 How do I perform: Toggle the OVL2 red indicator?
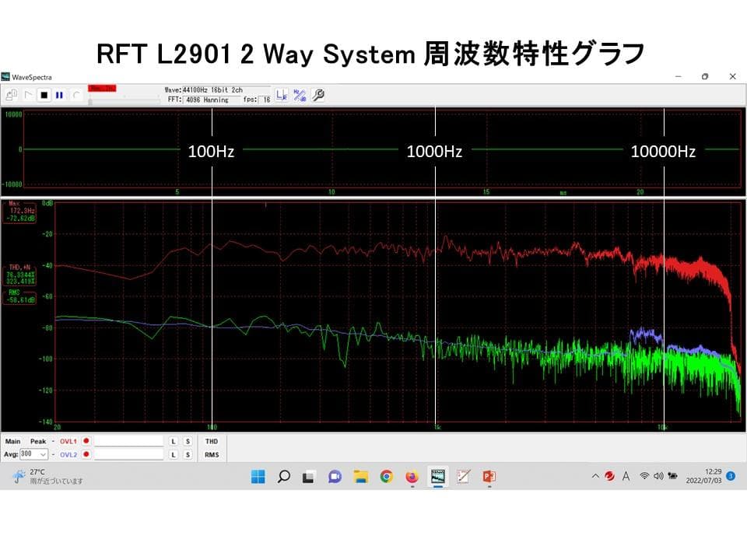(x=86, y=455)
